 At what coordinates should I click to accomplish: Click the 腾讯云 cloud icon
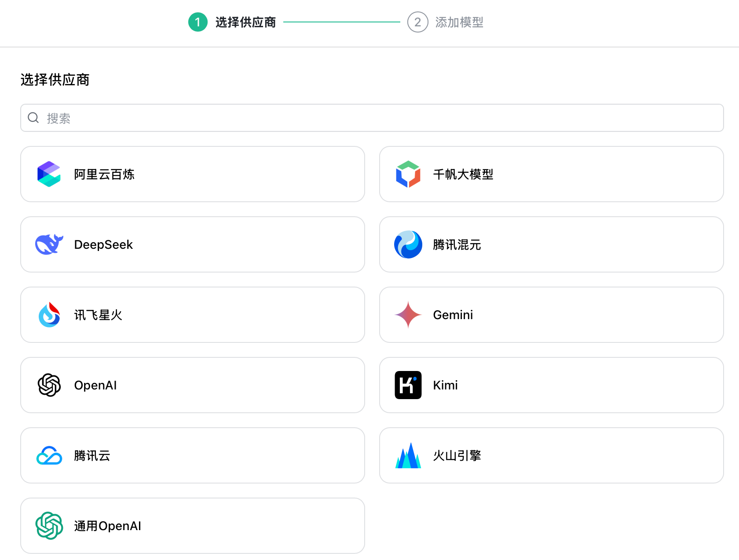49,455
